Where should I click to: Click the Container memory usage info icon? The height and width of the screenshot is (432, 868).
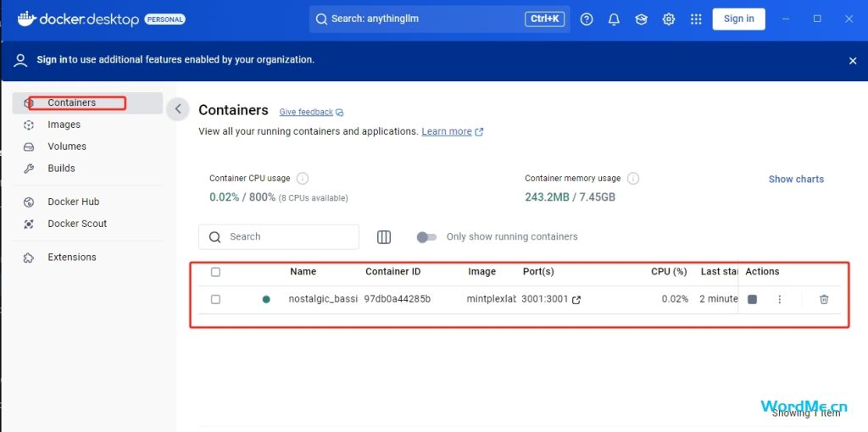click(633, 179)
